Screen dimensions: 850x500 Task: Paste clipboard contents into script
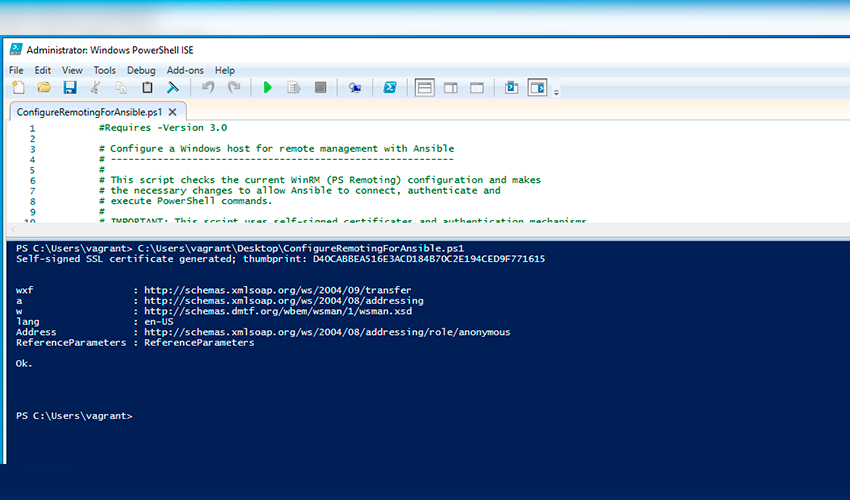[147, 87]
